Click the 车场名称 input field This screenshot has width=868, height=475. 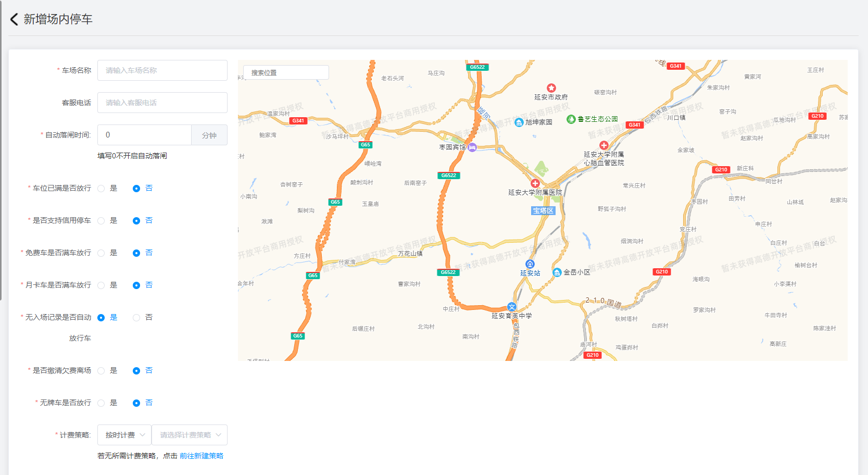click(162, 70)
